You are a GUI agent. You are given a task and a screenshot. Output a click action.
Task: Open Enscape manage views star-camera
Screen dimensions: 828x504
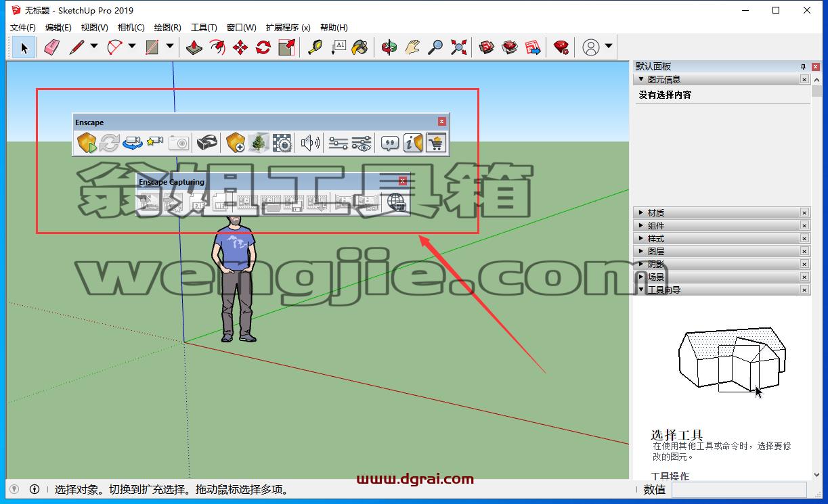(x=156, y=143)
